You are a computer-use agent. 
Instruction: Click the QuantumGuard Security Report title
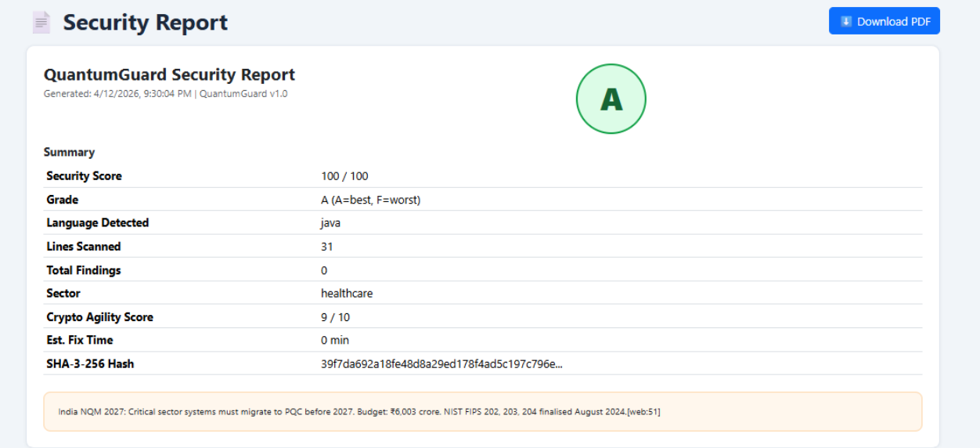[169, 74]
